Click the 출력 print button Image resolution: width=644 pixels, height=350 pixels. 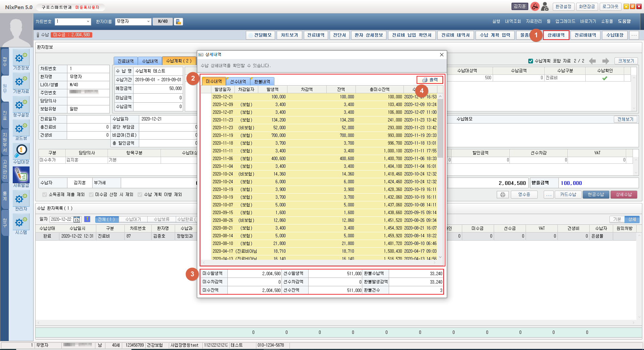pyautogui.click(x=430, y=80)
